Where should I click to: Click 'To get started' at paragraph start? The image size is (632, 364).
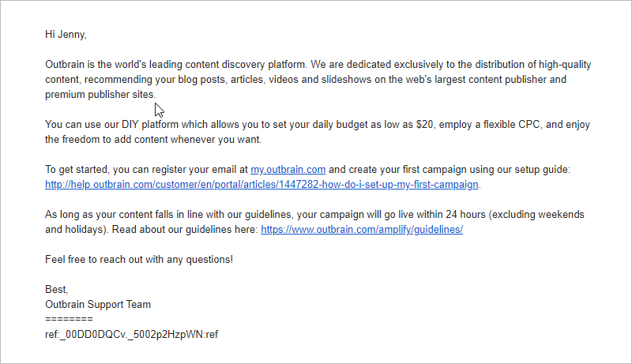pos(77,170)
